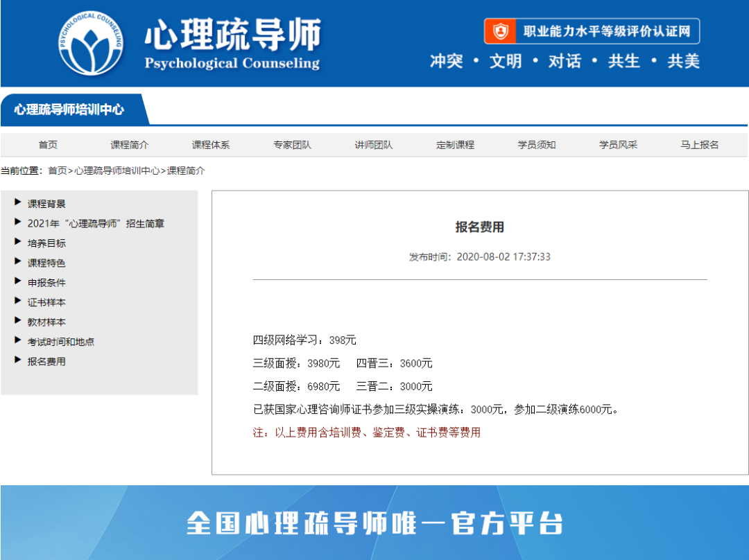Open 学员须知 menu item

coord(536,145)
